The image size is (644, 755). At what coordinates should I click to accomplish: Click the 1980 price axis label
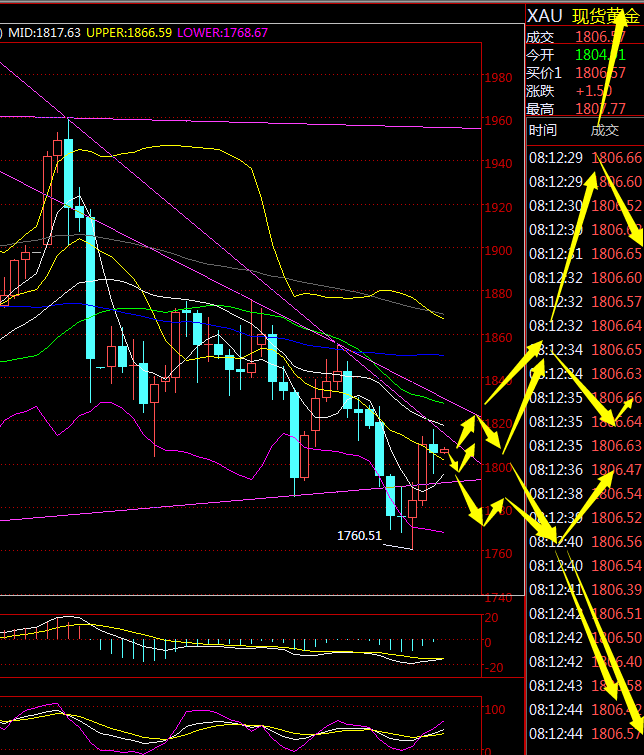(x=498, y=78)
